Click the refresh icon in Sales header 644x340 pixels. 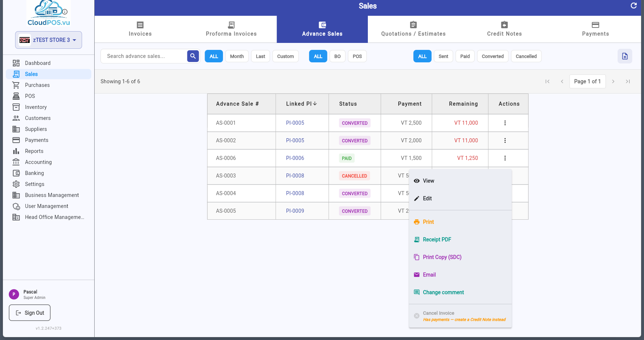point(633,6)
